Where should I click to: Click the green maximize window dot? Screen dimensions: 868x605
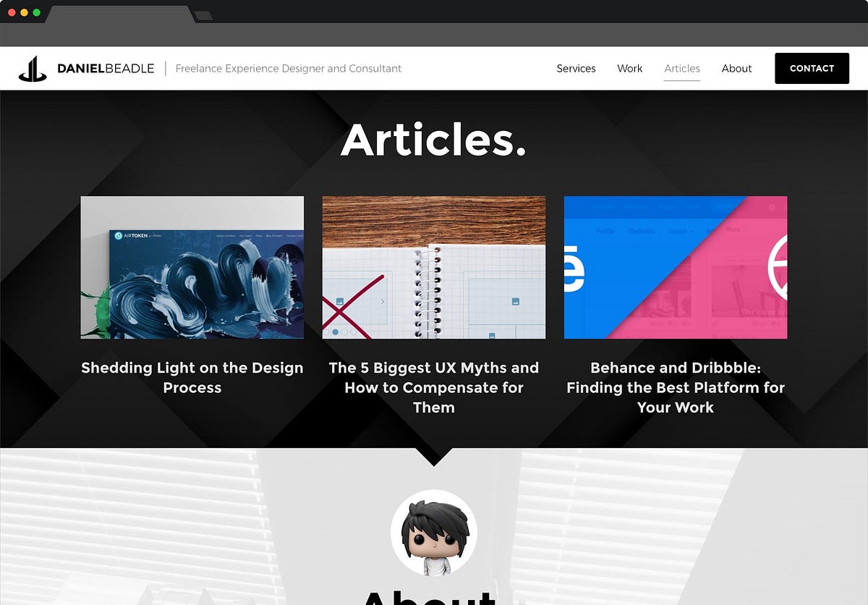tap(37, 12)
